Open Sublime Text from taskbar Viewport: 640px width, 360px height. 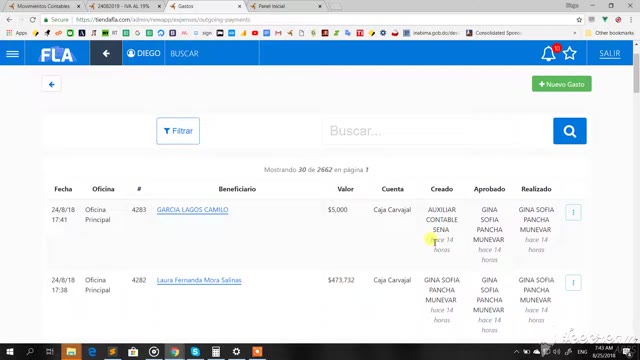point(112,351)
